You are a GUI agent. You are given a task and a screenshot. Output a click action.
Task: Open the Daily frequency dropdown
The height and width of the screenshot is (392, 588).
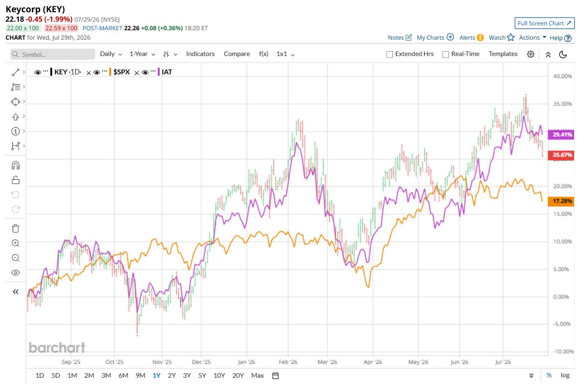(x=111, y=54)
